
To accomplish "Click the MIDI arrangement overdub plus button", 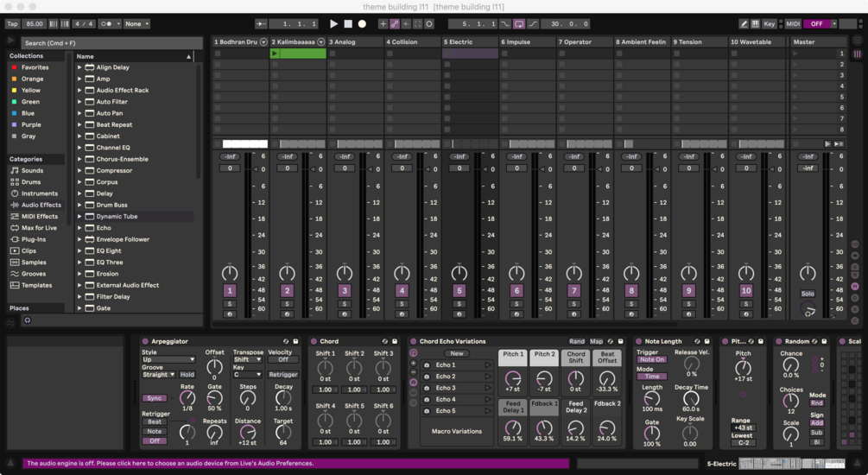I will [383, 24].
